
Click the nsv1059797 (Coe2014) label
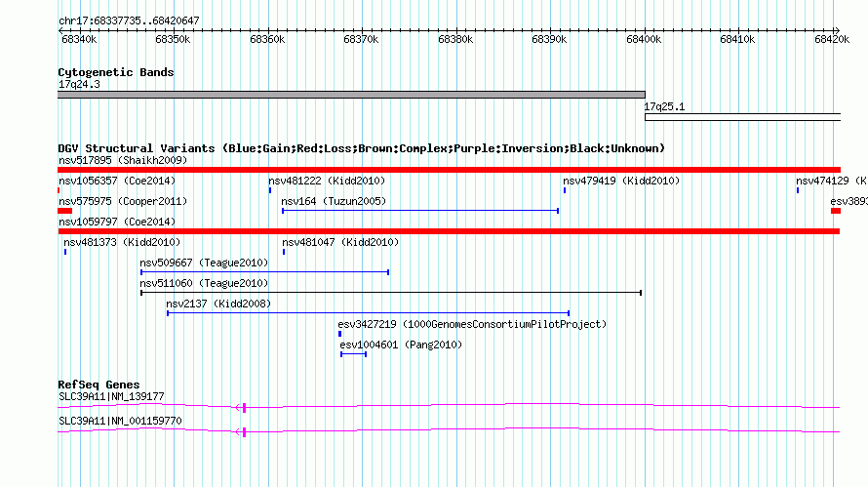pyautogui.click(x=117, y=222)
